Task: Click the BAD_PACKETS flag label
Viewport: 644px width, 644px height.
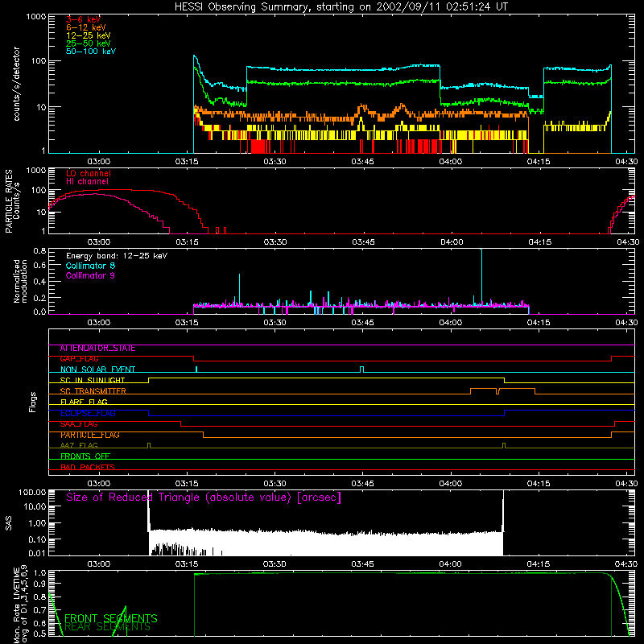Action: coord(88,467)
